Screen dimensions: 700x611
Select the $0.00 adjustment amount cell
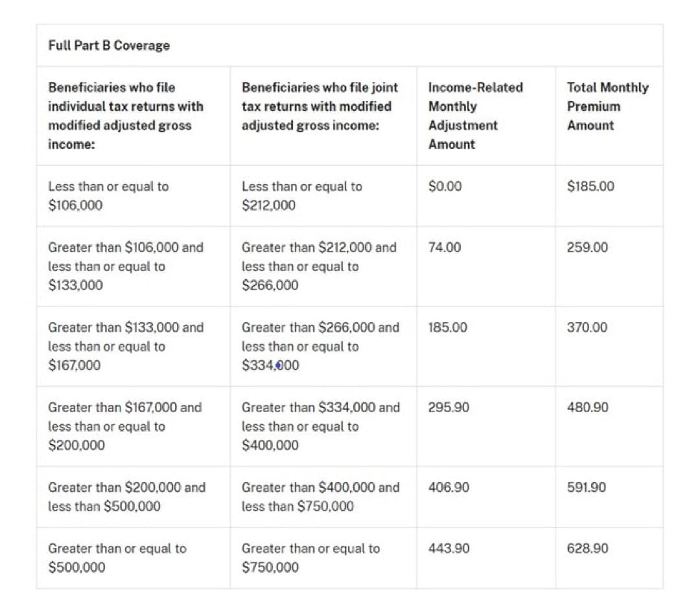[x=445, y=187]
